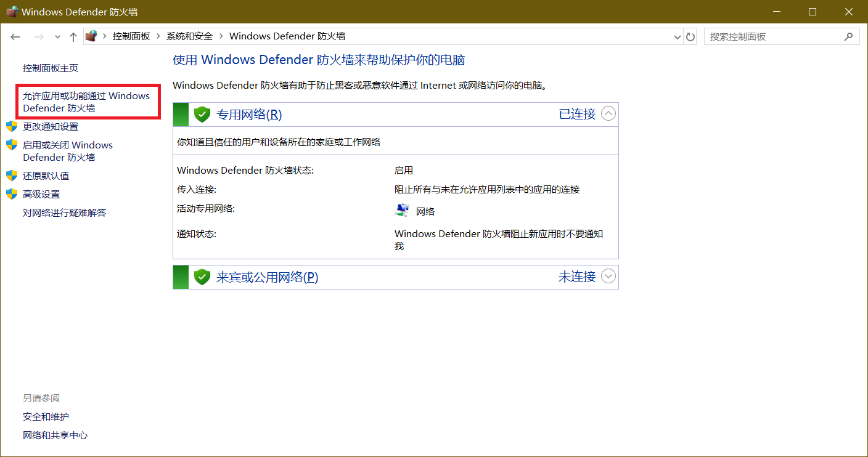Click the shield icon next to 高级设置
Image resolution: width=868 pixels, height=457 pixels.
(x=12, y=195)
